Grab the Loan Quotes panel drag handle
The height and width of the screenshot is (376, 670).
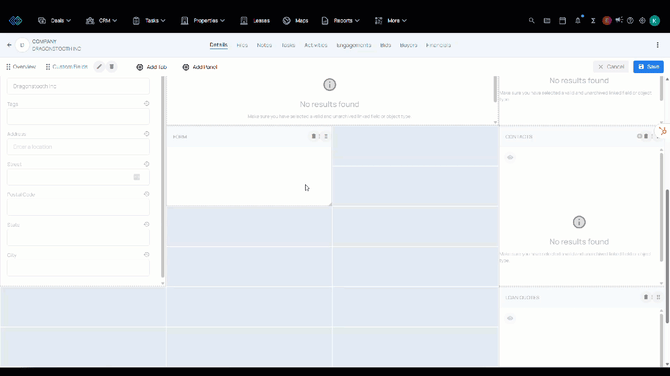[x=658, y=297]
